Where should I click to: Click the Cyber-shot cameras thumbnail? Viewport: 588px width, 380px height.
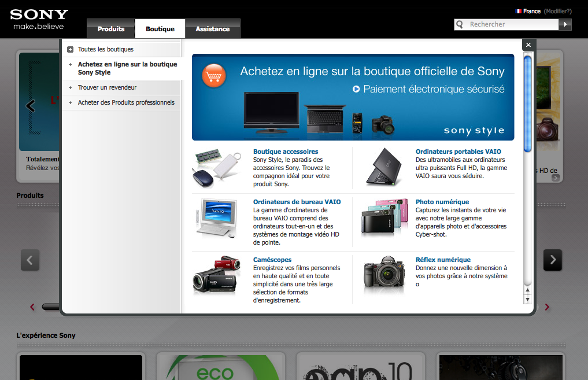coord(384,217)
